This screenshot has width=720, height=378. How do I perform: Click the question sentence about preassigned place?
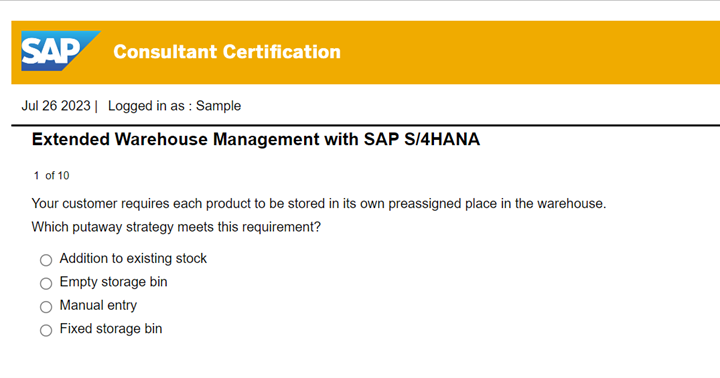tap(319, 203)
